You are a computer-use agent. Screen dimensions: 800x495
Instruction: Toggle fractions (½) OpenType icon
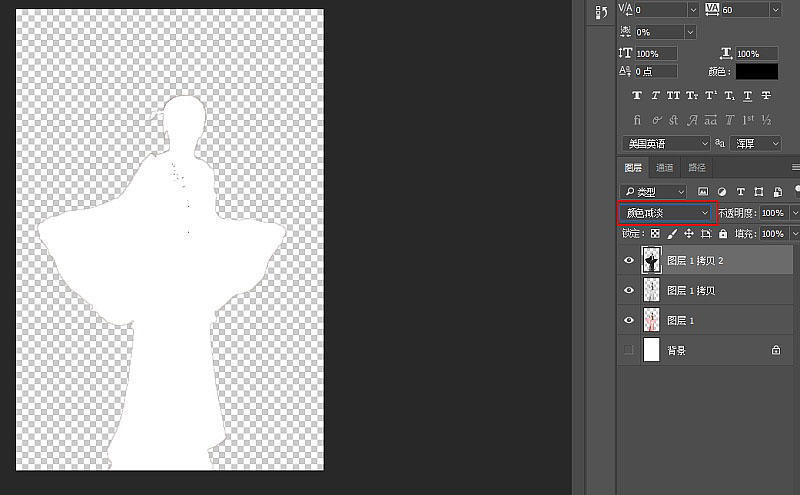click(766, 120)
